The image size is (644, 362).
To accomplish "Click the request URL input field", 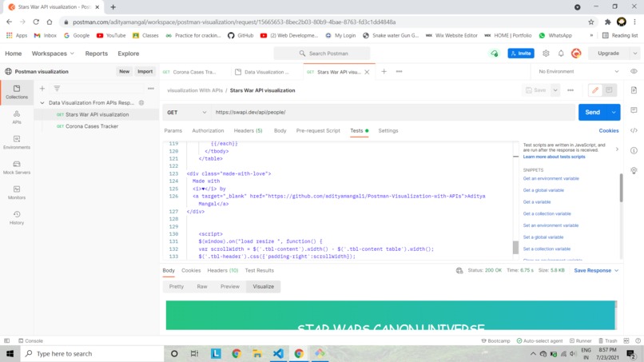I will (393, 112).
